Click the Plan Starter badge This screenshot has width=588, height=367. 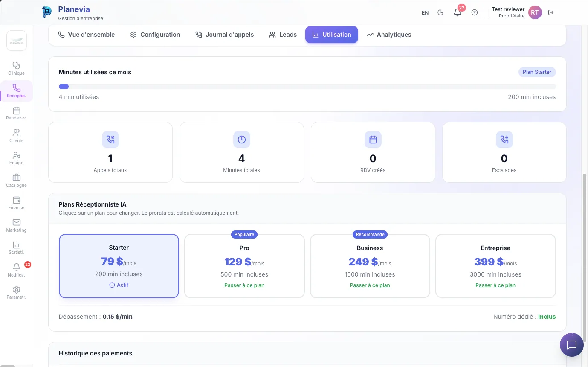click(537, 72)
